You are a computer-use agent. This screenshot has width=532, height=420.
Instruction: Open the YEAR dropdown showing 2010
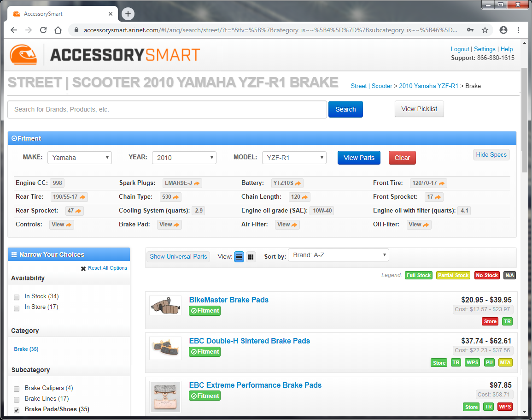tap(184, 158)
